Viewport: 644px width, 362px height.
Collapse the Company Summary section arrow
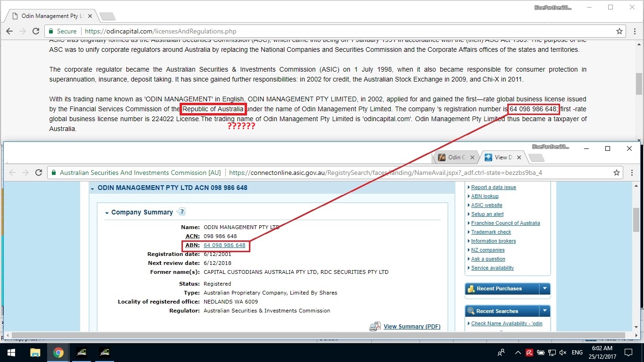[107, 213]
